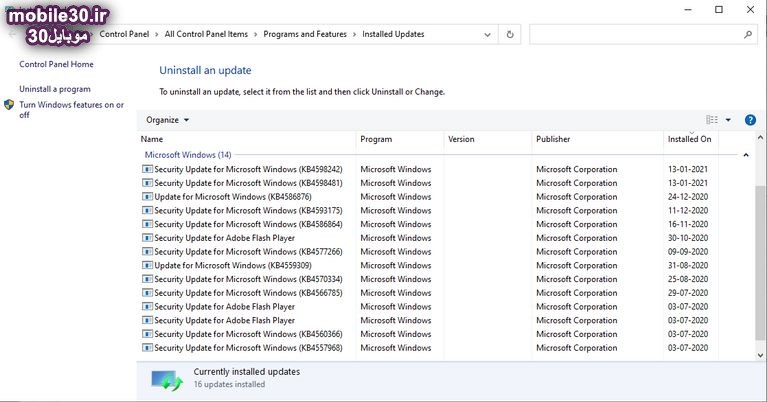The width and height of the screenshot is (767, 402).
Task: Click the refresh button beside address bar
Action: click(x=511, y=34)
